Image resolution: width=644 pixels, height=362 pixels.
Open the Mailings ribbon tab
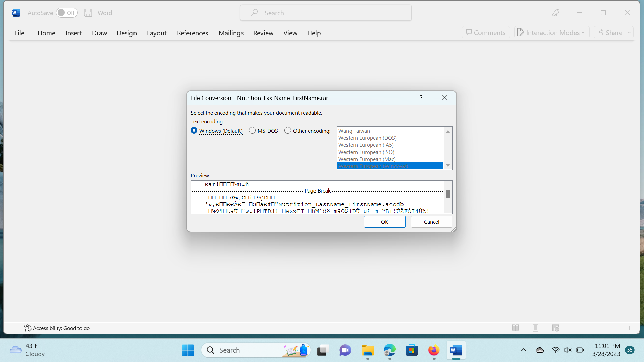[x=231, y=33]
